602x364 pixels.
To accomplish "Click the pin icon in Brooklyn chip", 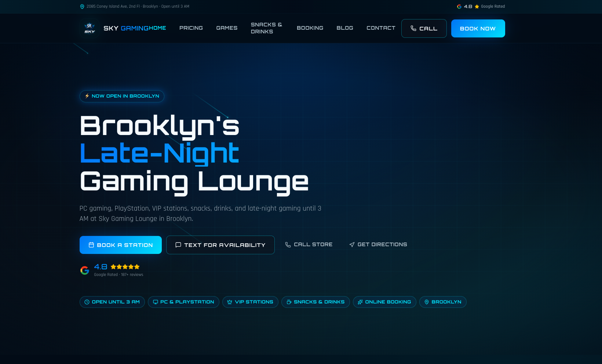I will click(x=427, y=302).
